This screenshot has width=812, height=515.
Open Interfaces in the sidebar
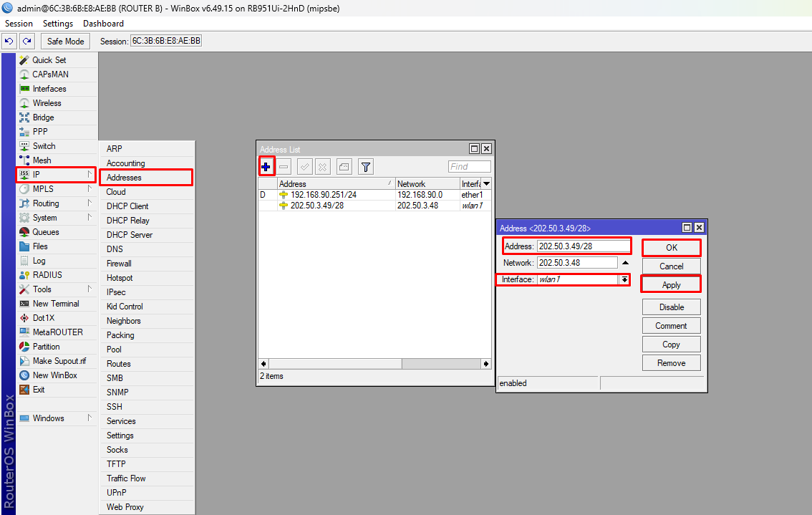pos(57,89)
